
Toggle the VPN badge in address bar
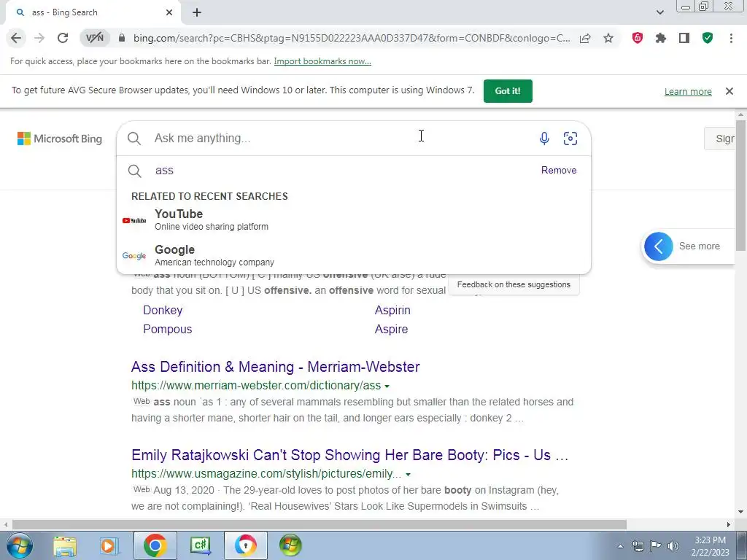point(94,38)
